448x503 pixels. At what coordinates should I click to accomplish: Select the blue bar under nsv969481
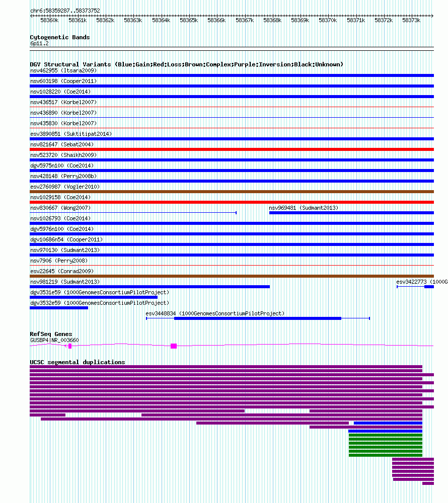point(351,213)
